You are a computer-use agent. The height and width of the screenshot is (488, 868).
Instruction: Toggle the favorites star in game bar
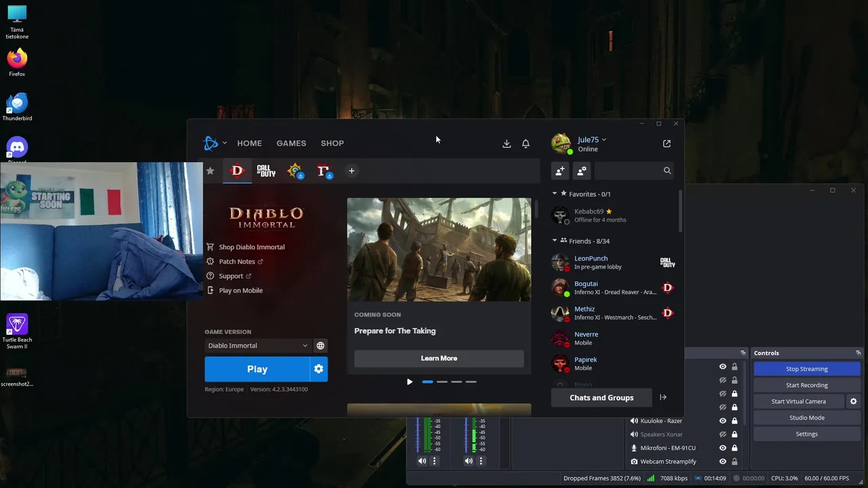(x=210, y=171)
